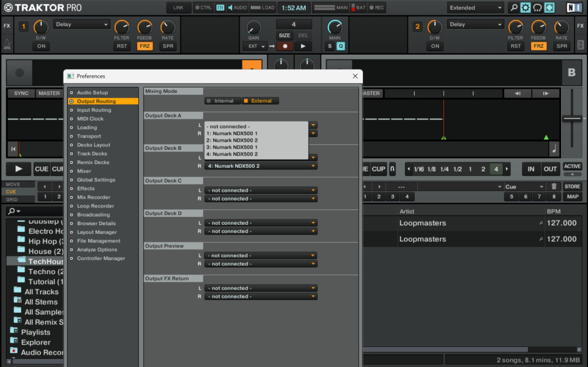
Task: Click the blue mixer indicator next to CTRL
Action: pos(220,8)
